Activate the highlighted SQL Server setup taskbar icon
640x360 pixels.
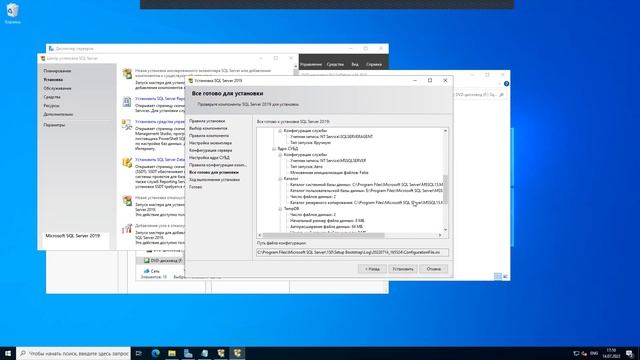tap(237, 353)
